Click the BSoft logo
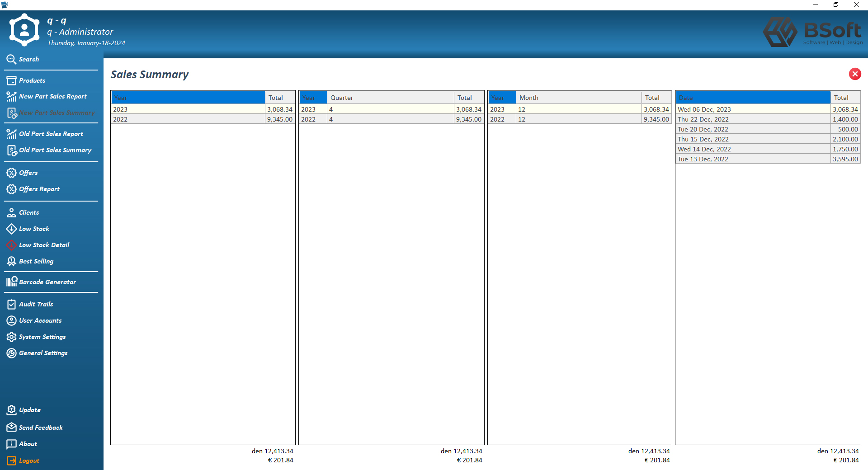Image resolution: width=868 pixels, height=470 pixels. (812, 32)
